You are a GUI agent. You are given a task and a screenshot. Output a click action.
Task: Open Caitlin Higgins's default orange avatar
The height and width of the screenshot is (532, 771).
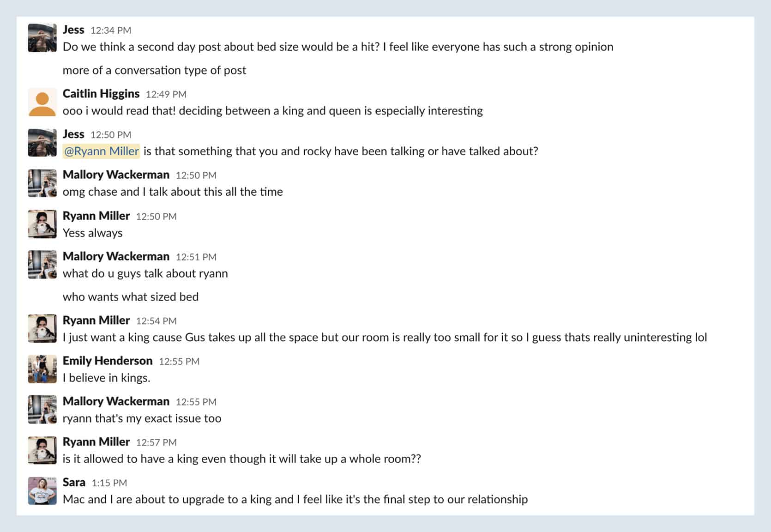tap(42, 102)
